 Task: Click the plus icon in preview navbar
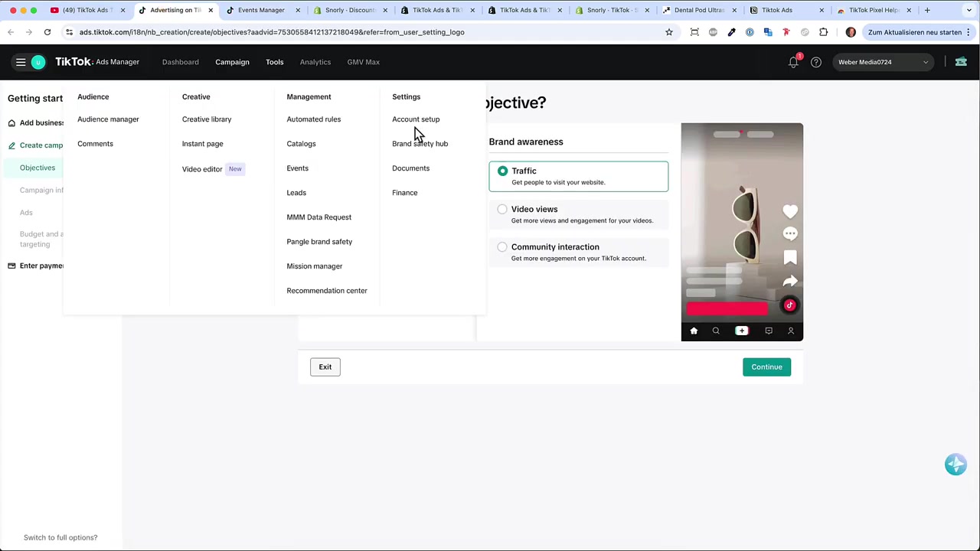[741, 331]
